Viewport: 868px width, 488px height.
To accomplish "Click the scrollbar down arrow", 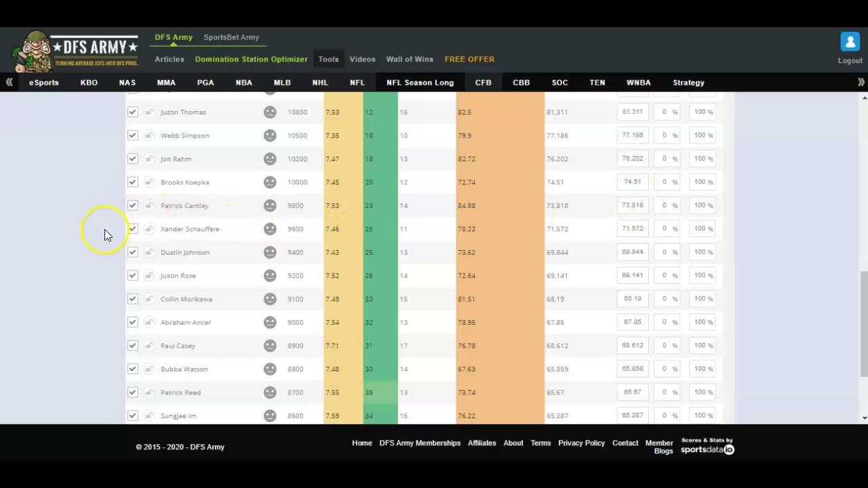I will tap(864, 418).
